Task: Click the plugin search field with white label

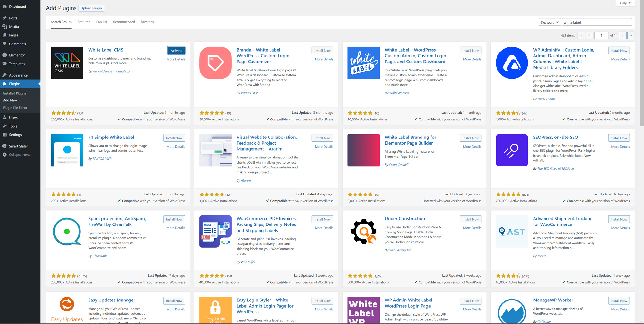Action: (597, 22)
